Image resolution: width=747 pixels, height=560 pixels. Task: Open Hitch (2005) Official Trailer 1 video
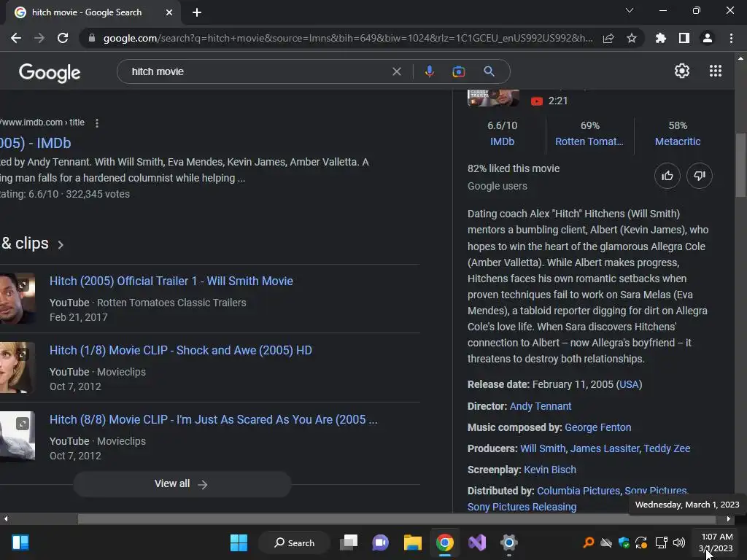pyautogui.click(x=171, y=281)
